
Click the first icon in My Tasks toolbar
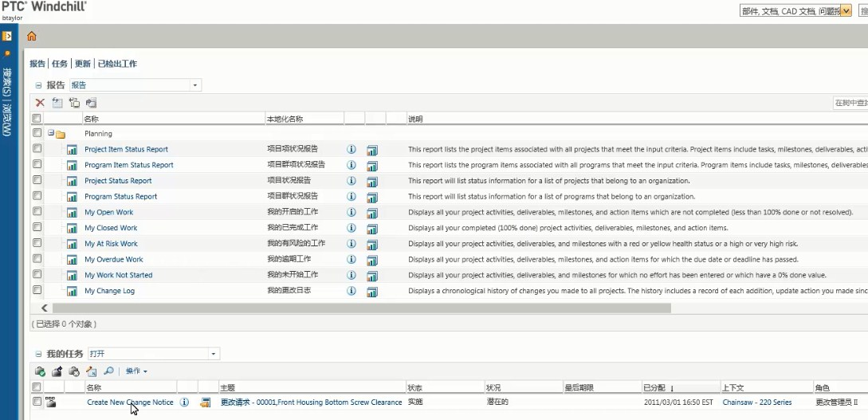[40, 371]
